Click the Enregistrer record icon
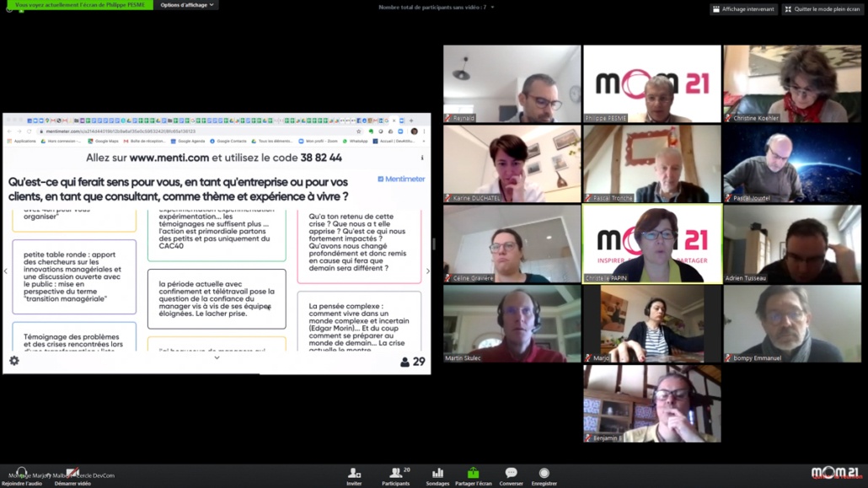Screen dimensions: 868x488 coord(544,473)
